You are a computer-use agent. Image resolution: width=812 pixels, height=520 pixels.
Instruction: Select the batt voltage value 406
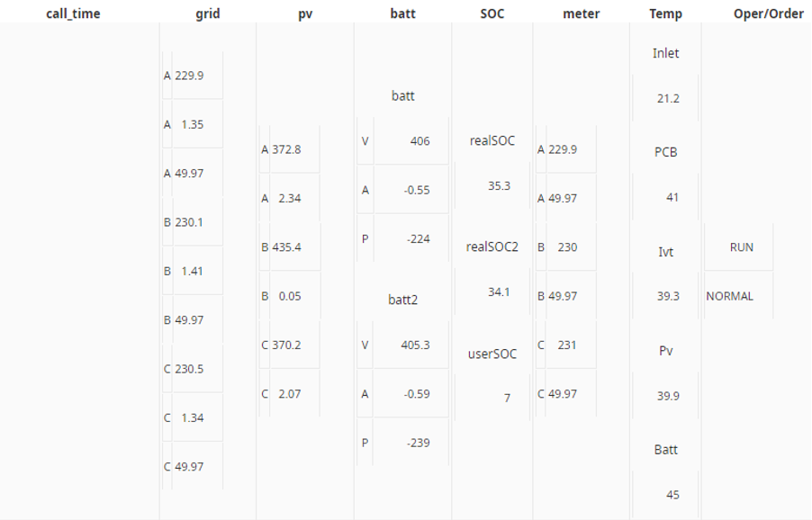[x=420, y=141]
